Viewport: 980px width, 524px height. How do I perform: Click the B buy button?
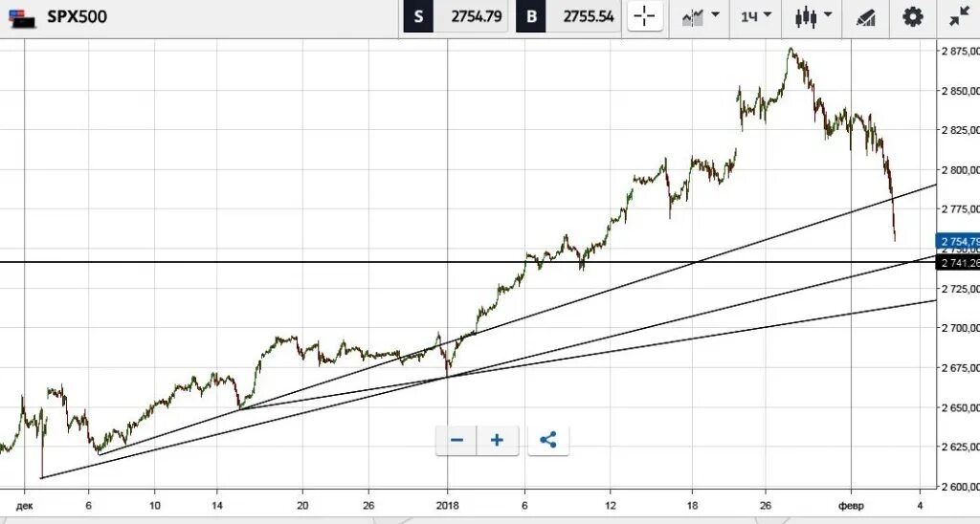[x=530, y=17]
